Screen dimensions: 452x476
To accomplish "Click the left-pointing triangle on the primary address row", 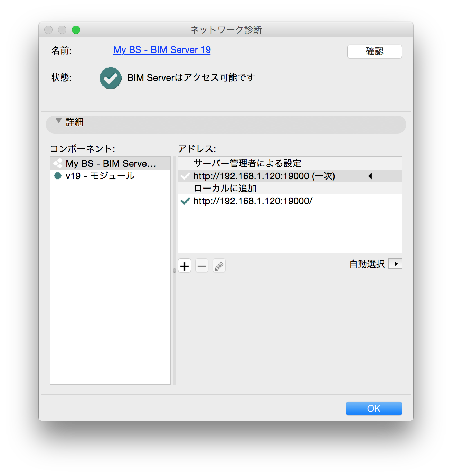I will tap(370, 176).
